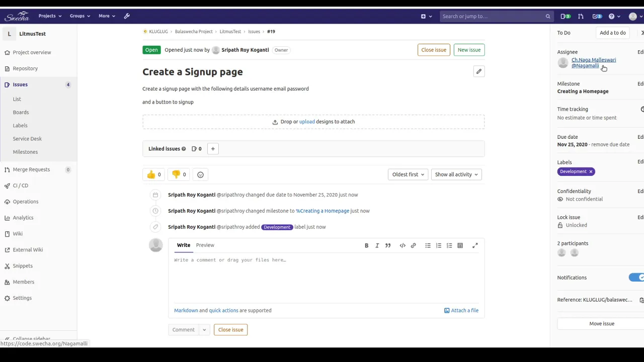Switch to the Preview tab

tap(205, 245)
